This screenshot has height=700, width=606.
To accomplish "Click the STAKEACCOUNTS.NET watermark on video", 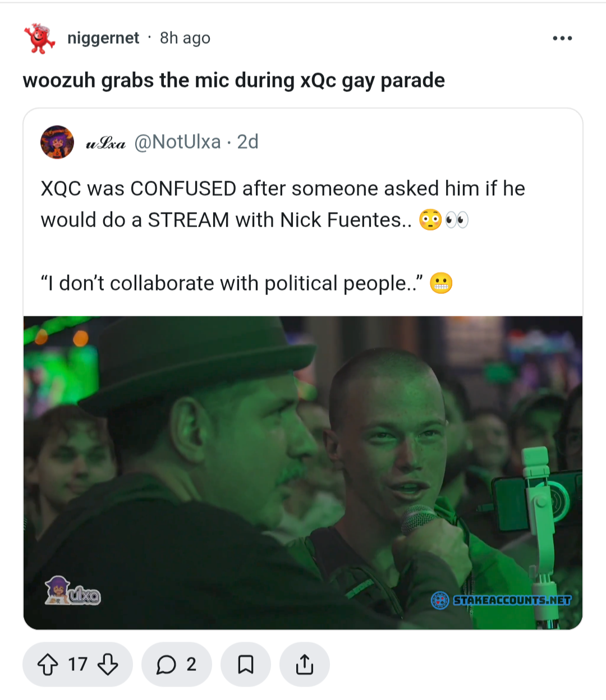I will click(x=502, y=600).
